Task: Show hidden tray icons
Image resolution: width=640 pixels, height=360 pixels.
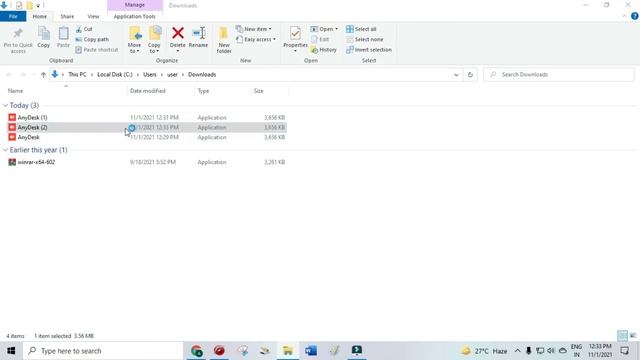Action: tap(517, 351)
